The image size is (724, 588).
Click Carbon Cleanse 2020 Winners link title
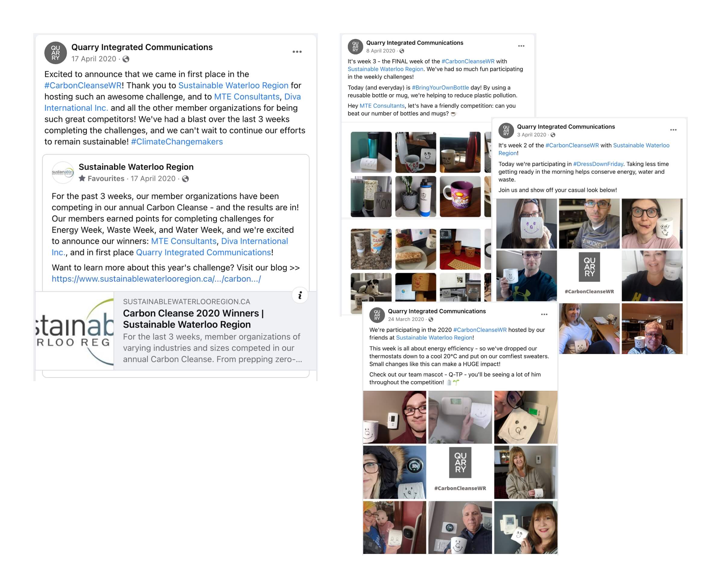(x=193, y=319)
